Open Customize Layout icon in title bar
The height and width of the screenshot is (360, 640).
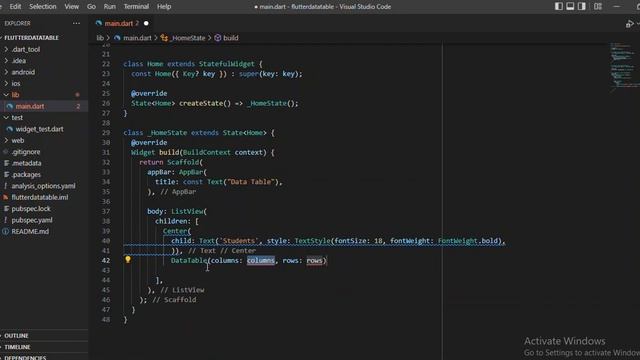pyautogui.click(x=598, y=6)
